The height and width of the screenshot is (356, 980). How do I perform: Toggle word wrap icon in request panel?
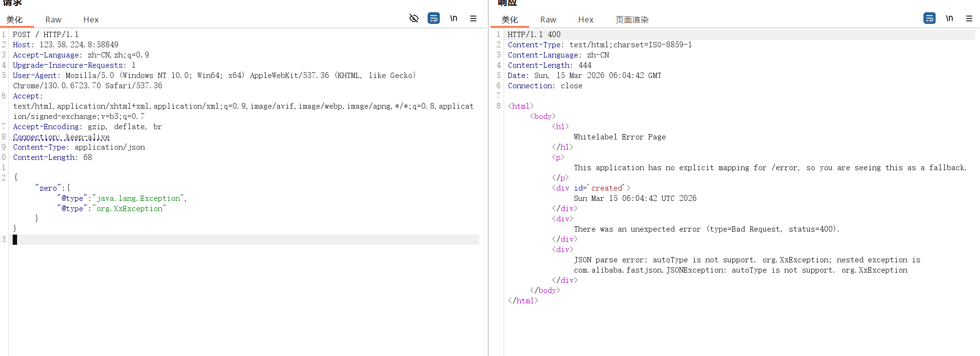(x=433, y=19)
